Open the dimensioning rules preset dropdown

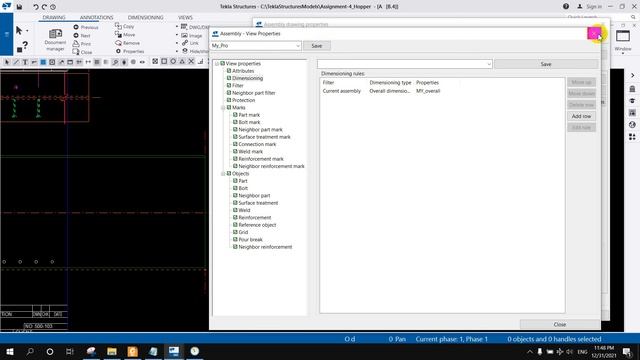coord(489,64)
